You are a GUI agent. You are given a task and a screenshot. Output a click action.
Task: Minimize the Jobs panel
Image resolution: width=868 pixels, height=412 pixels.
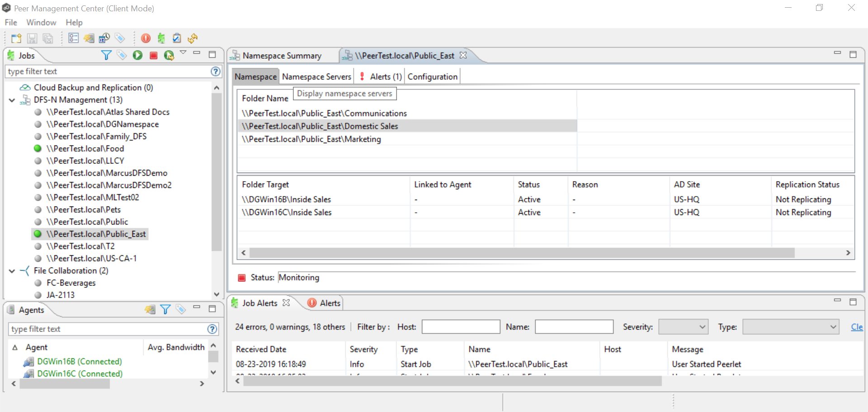(197, 53)
